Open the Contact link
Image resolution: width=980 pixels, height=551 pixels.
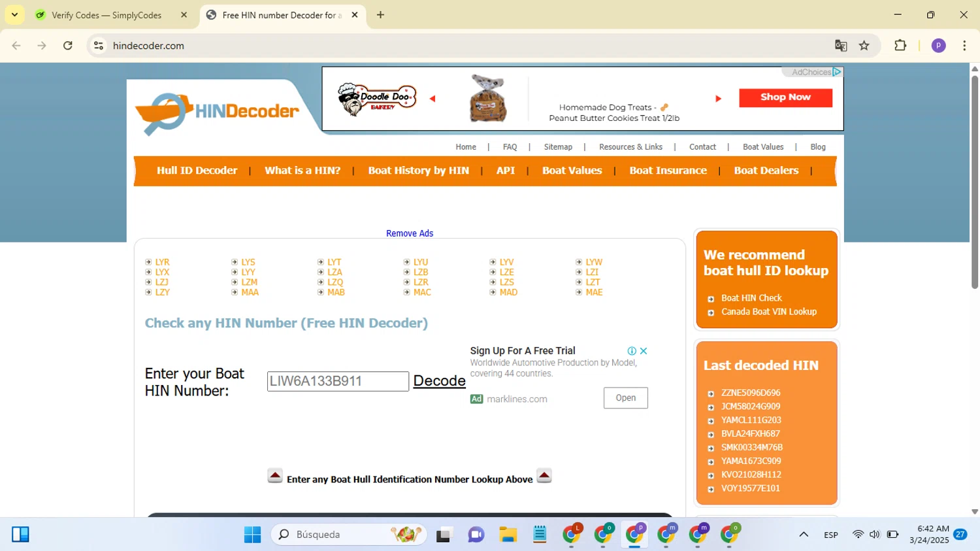pos(702,147)
